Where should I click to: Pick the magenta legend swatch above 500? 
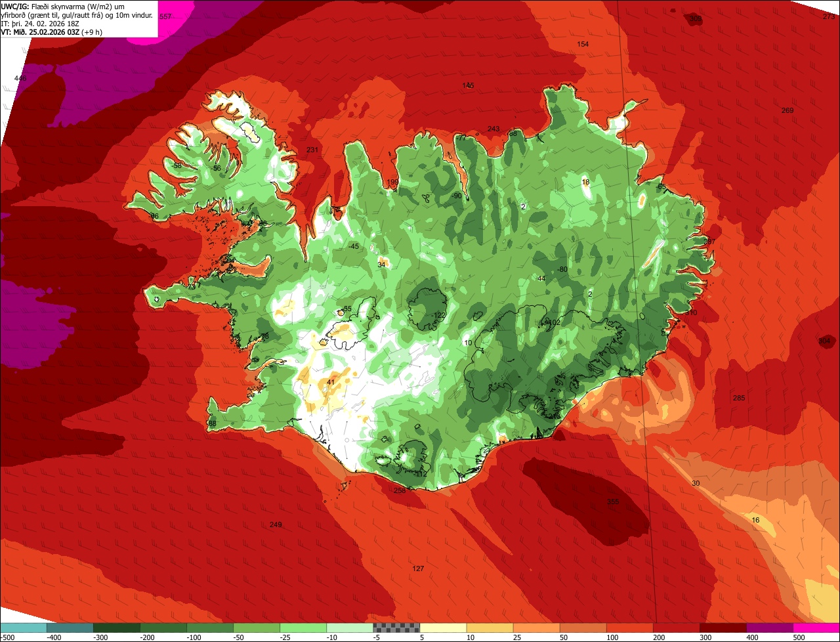(816, 628)
